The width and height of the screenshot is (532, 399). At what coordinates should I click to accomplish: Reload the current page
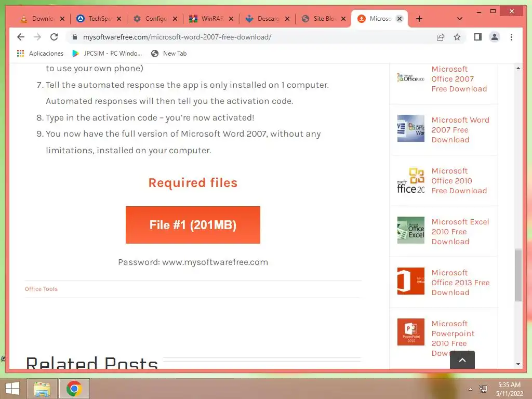54,37
